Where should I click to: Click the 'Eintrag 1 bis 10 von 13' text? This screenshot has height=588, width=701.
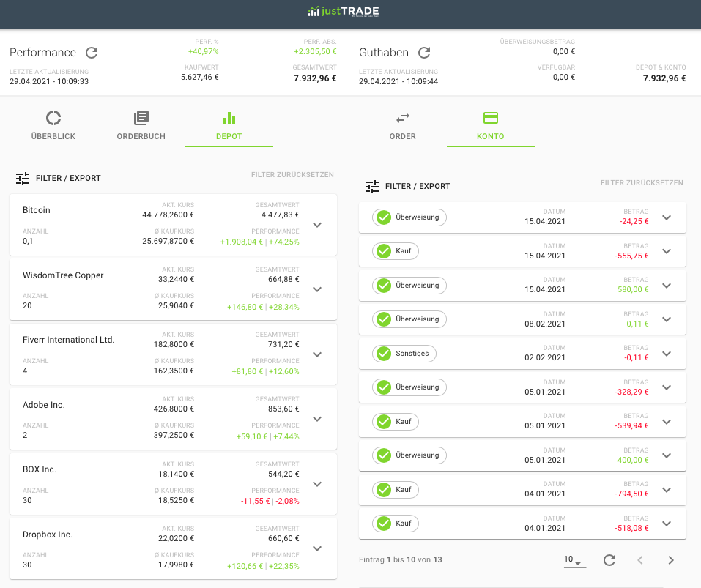pyautogui.click(x=401, y=560)
